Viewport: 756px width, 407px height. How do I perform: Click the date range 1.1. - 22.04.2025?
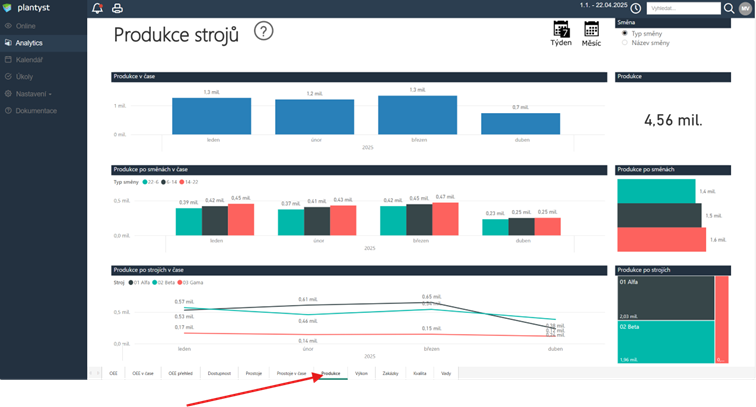click(604, 5)
